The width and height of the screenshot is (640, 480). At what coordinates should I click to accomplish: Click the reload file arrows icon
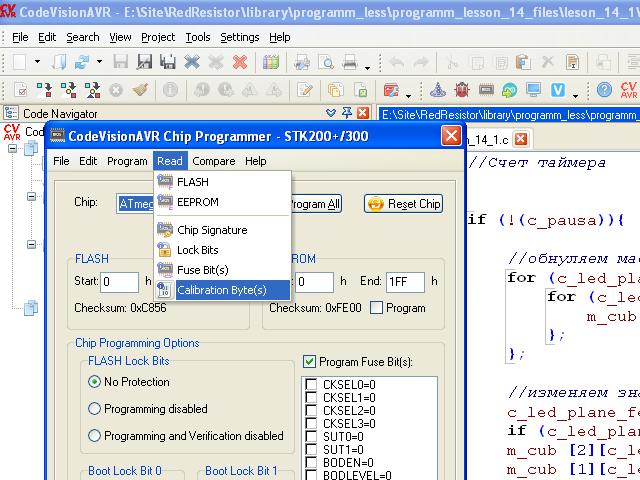(x=82, y=62)
